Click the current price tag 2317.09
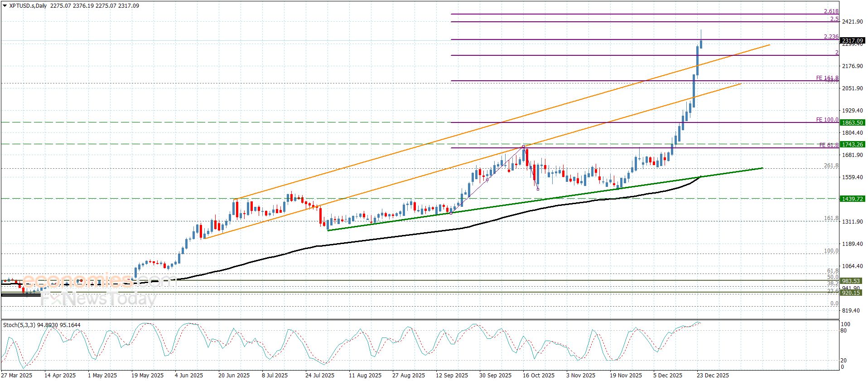868x381 pixels. click(x=852, y=41)
